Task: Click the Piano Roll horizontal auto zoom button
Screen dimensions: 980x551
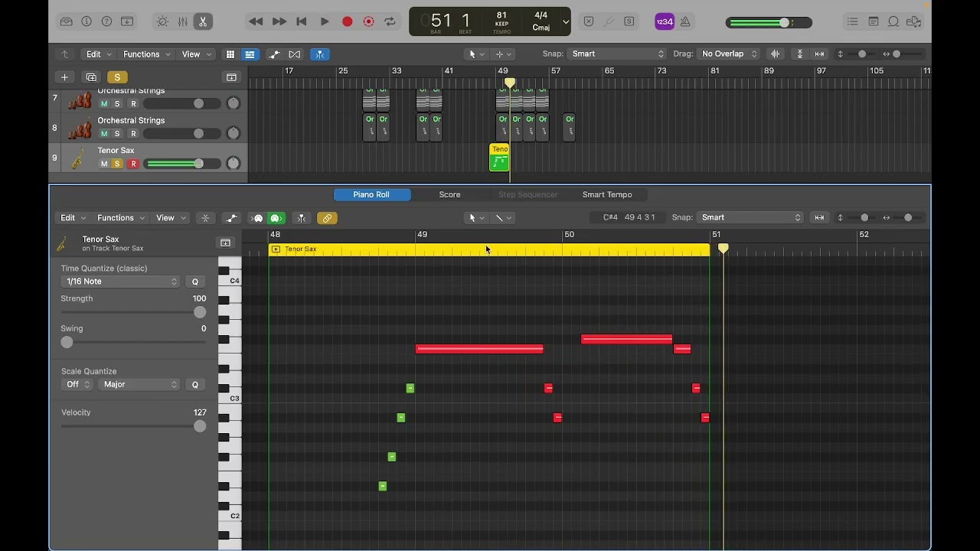Action: pos(819,217)
